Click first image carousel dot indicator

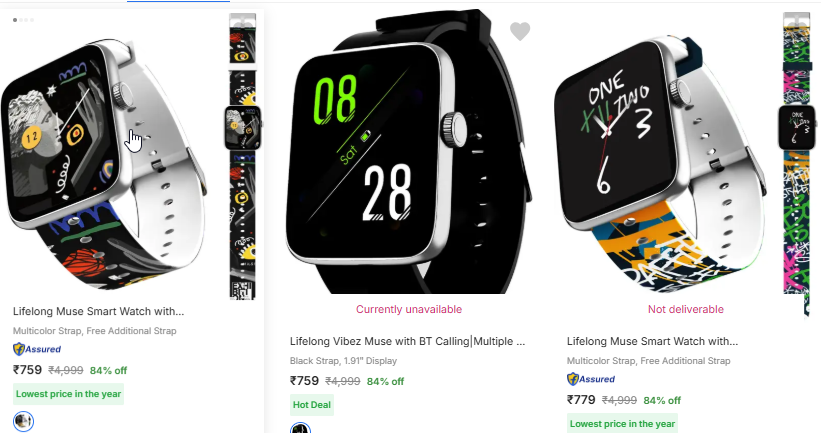[15, 20]
